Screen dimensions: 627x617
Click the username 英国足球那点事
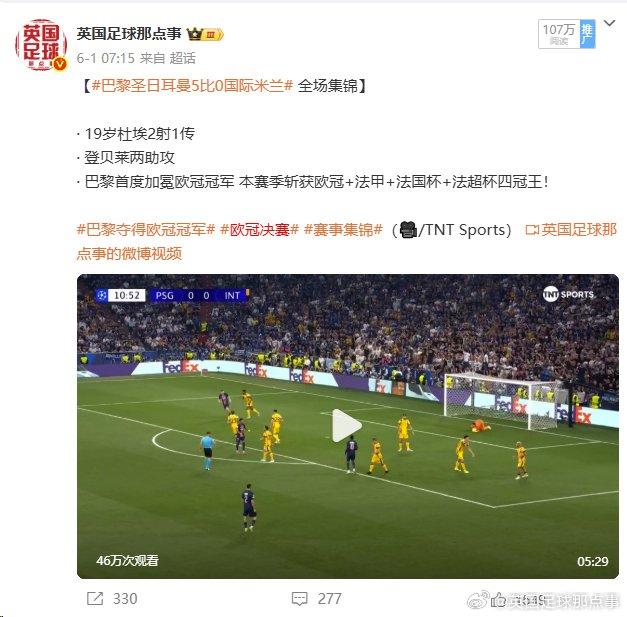[x=129, y=34]
